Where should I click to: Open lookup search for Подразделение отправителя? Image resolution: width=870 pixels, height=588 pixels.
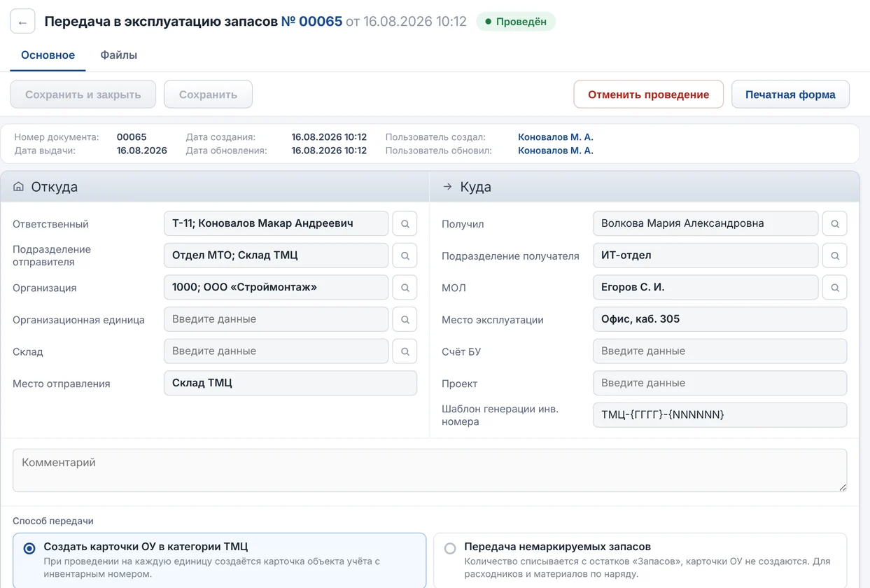pos(405,255)
